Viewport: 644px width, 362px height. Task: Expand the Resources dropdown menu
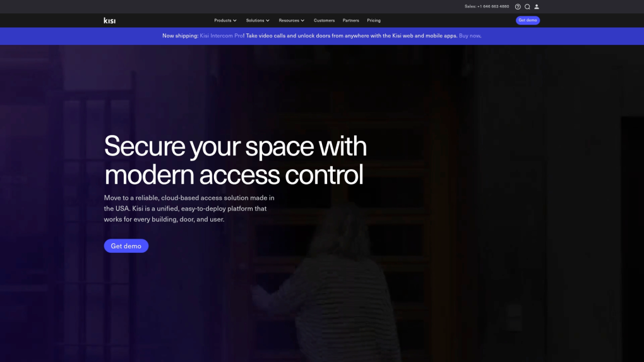pos(292,21)
